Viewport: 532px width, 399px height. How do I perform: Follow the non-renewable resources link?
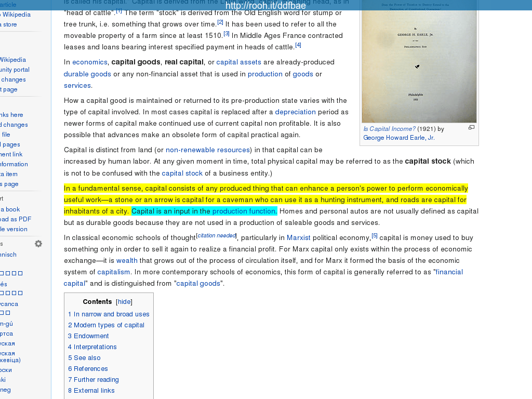tap(208, 150)
